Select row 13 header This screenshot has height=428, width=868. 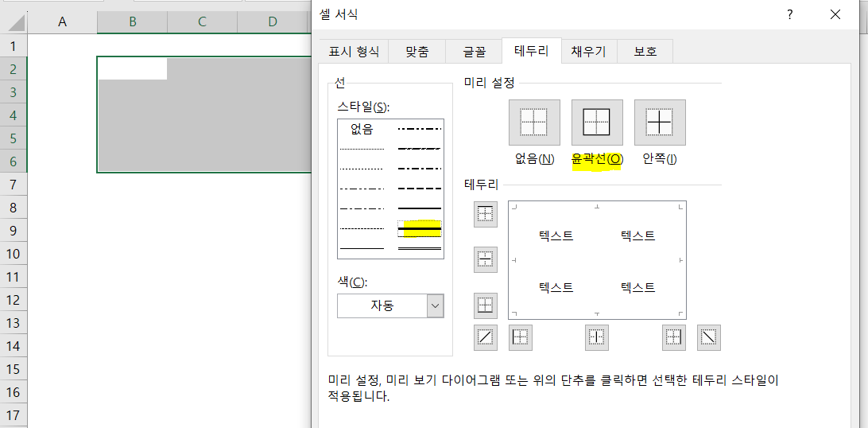[x=14, y=323]
